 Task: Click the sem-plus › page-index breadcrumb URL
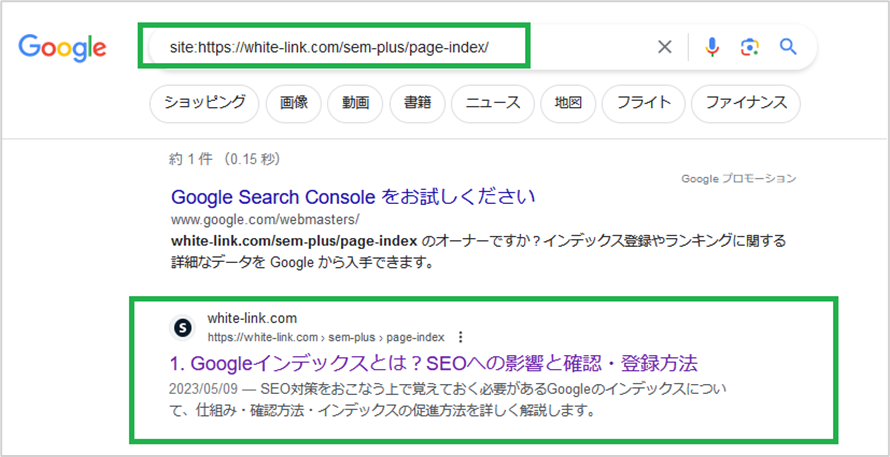pos(384,338)
